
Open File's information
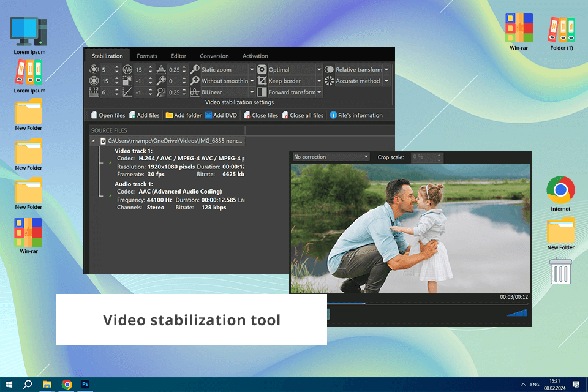[x=356, y=115]
